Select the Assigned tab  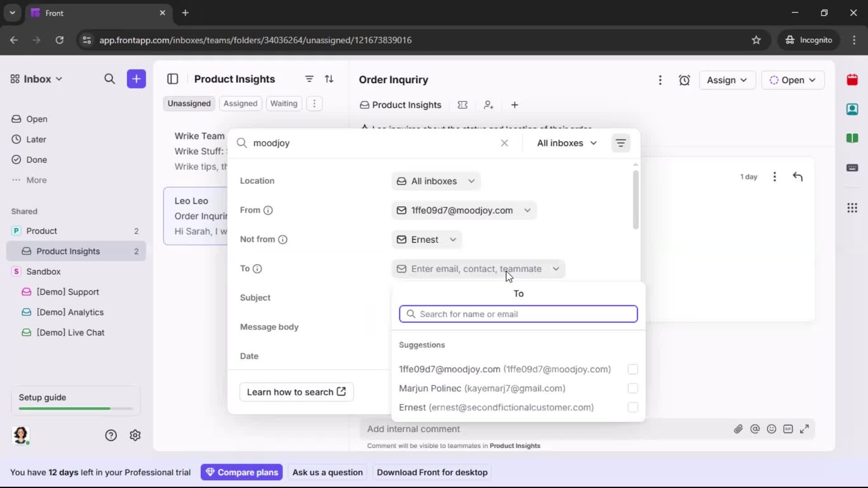240,103
